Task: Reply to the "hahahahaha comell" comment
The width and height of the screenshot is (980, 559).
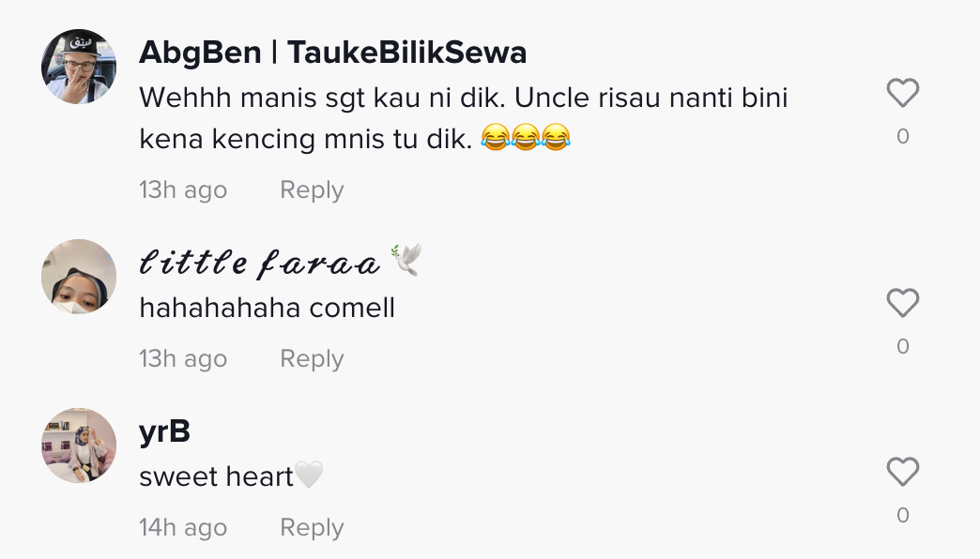Action: pyautogui.click(x=312, y=358)
